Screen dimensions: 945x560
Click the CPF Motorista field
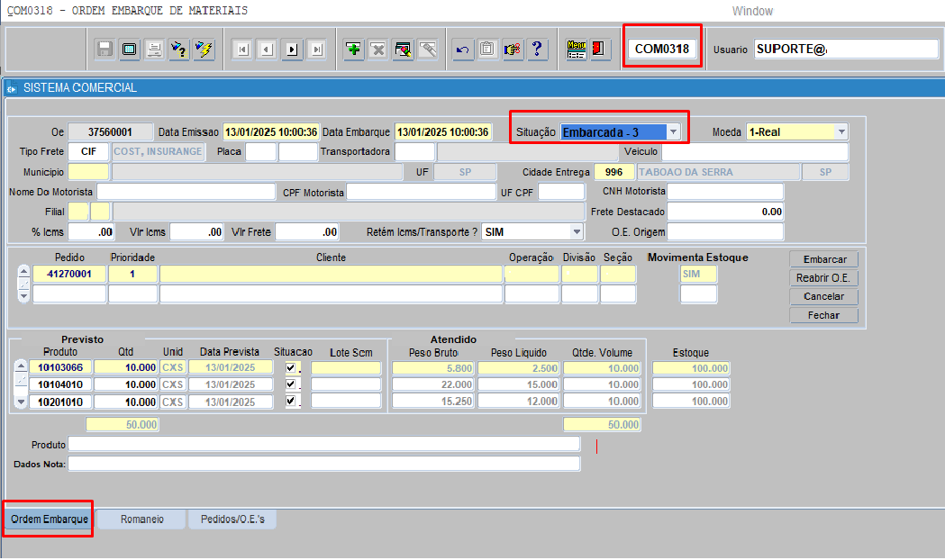(x=422, y=192)
